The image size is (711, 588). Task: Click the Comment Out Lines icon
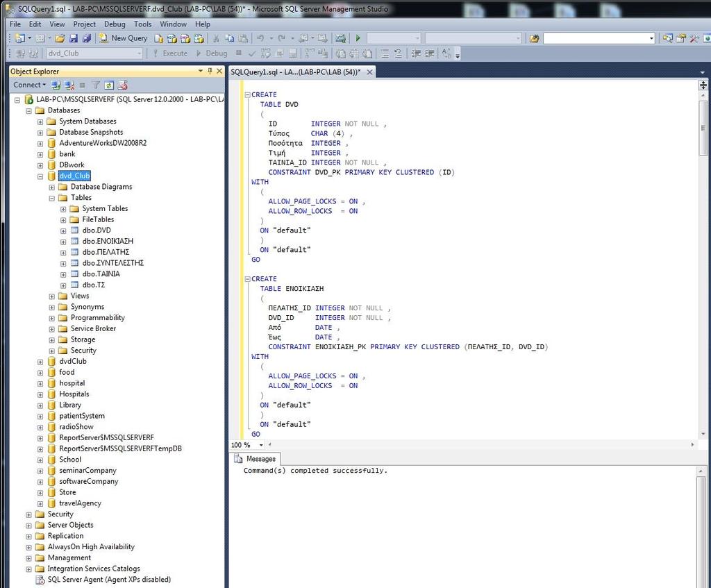point(385,53)
